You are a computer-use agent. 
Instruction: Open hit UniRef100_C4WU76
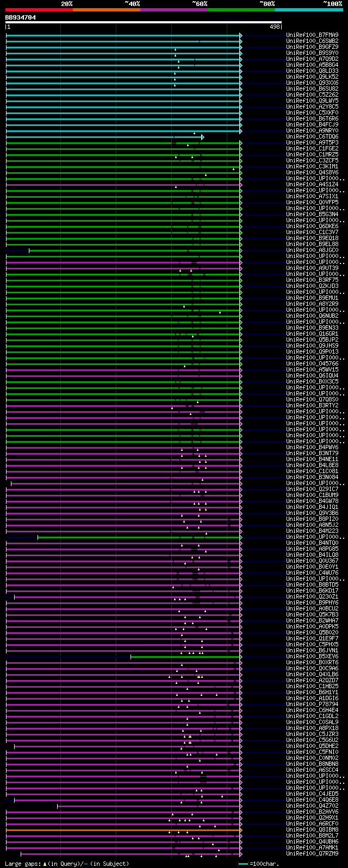[312, 573]
